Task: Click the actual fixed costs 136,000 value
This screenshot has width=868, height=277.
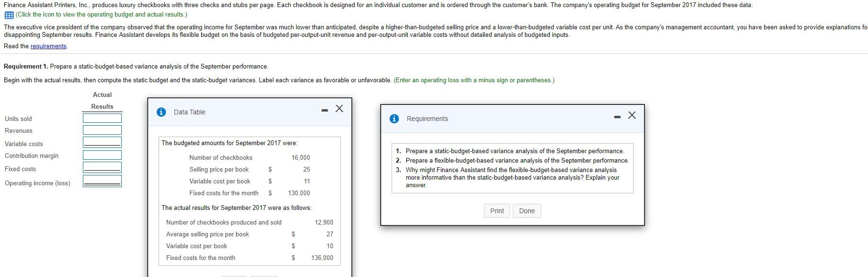Action: click(x=322, y=258)
